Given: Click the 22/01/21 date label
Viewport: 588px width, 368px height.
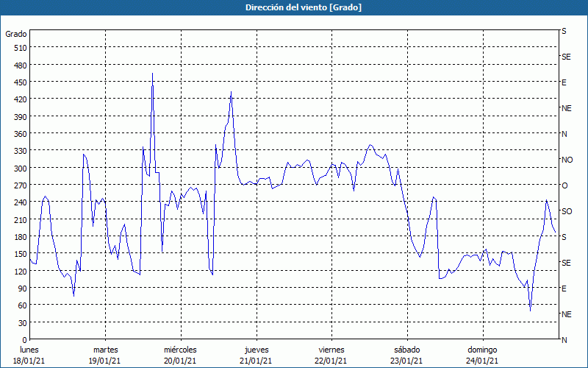Looking at the screenshot, I should (331, 361).
